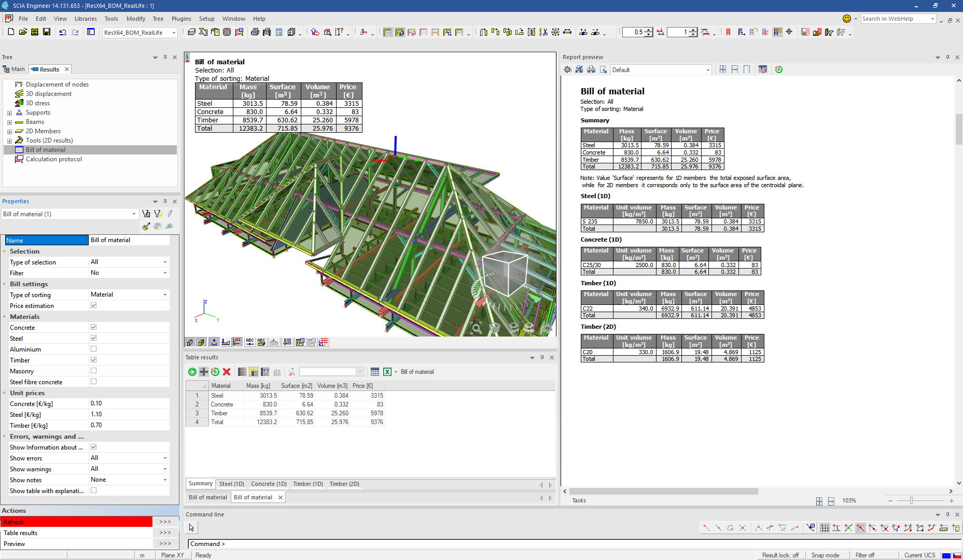The image size is (963, 560).
Task: Click the Print icon in main toolbar
Action: pyautogui.click(x=255, y=32)
